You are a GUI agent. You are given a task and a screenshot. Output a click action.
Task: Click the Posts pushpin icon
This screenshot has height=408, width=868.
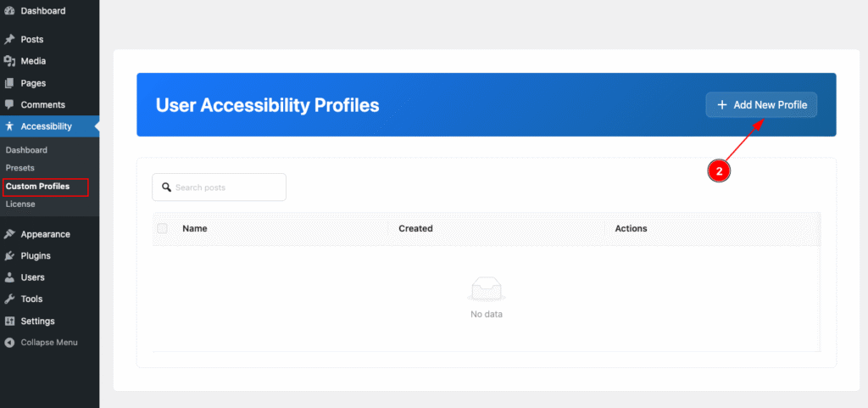click(x=9, y=39)
